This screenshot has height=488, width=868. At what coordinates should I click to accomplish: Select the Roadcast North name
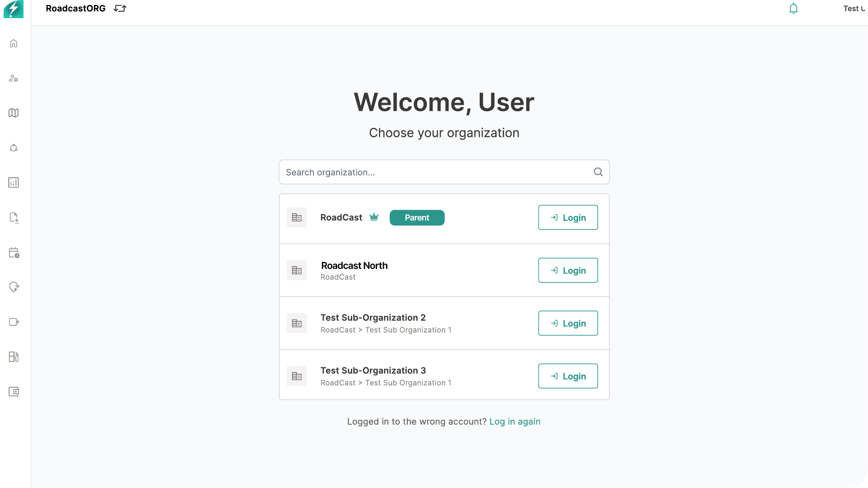pos(354,266)
